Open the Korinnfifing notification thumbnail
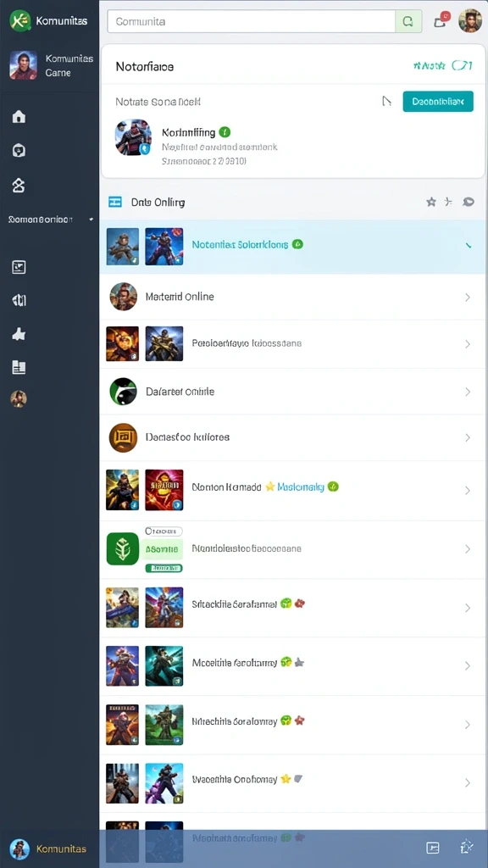 (x=133, y=137)
